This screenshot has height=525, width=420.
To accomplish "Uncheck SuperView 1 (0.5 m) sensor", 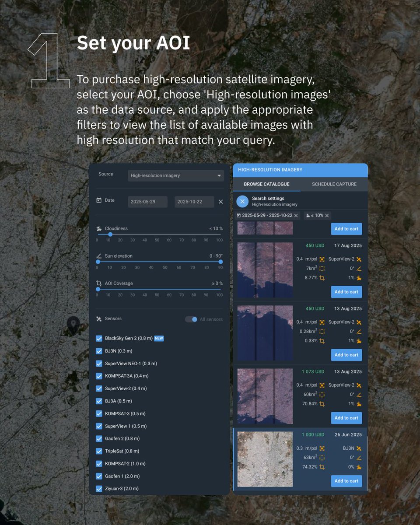I will point(99,426).
